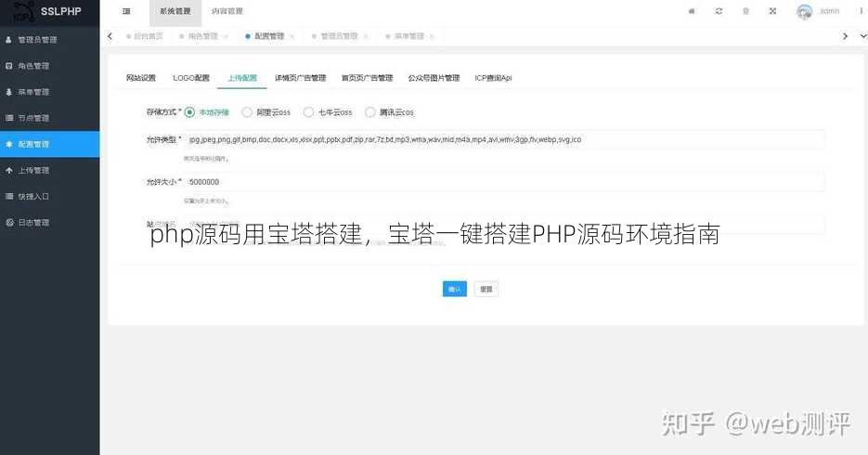The width and height of the screenshot is (868, 455).
Task: Click the admin avatar image
Action: 804,11
